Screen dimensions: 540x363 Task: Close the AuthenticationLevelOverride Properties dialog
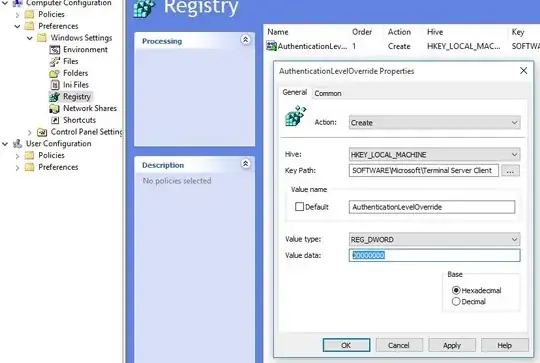(x=523, y=71)
